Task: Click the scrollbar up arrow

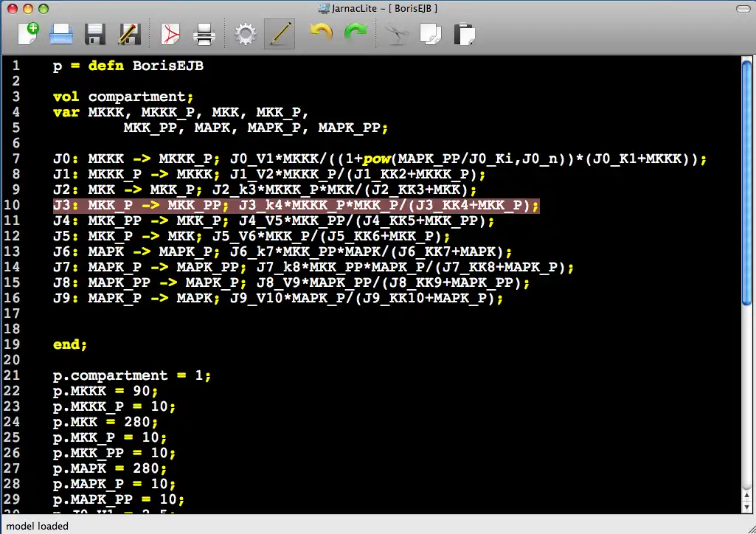Action: click(x=747, y=496)
